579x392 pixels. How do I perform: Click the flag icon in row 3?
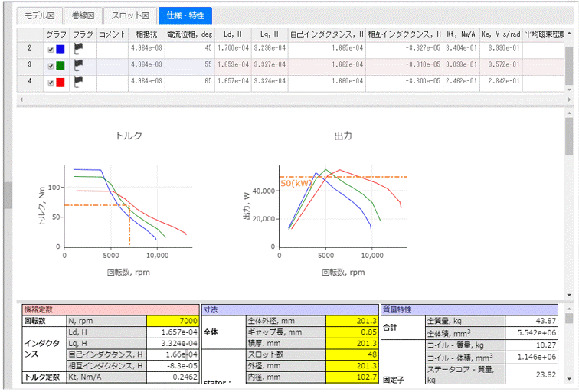78,66
